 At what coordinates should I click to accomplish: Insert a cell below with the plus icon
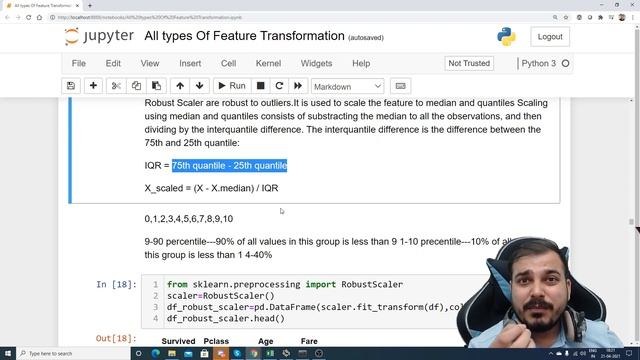point(93,86)
